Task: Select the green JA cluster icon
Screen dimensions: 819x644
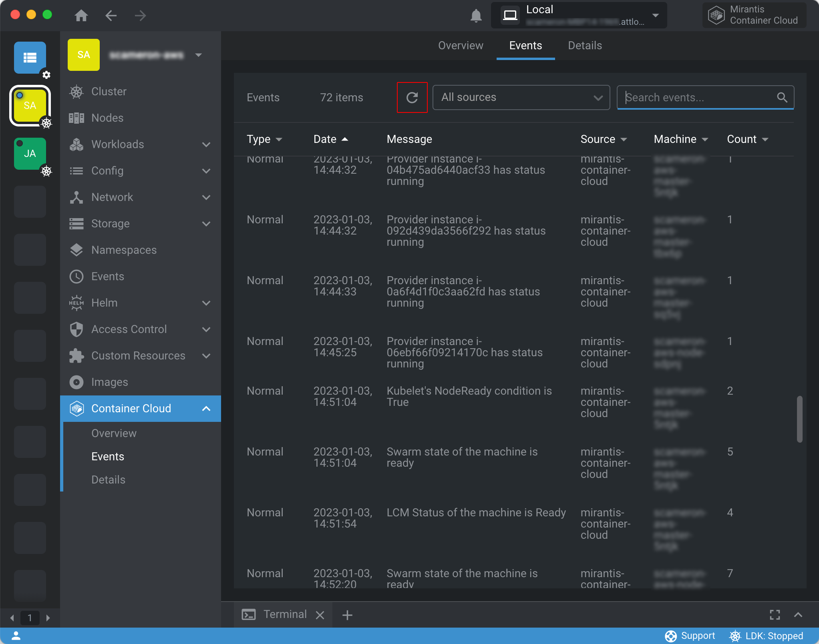Action: (x=30, y=154)
